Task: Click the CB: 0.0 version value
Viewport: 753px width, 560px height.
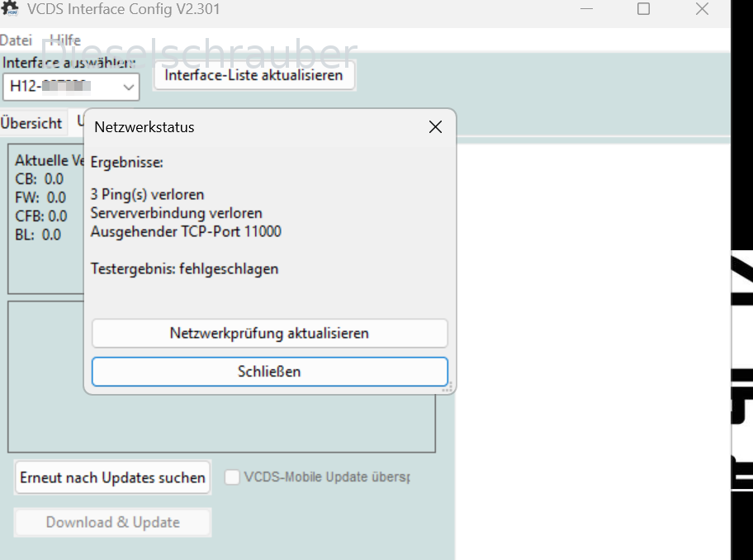Action: pos(40,179)
